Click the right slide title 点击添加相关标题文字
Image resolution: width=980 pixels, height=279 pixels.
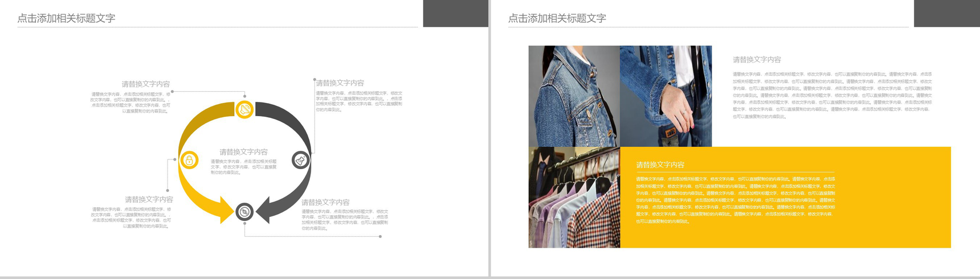(x=557, y=18)
